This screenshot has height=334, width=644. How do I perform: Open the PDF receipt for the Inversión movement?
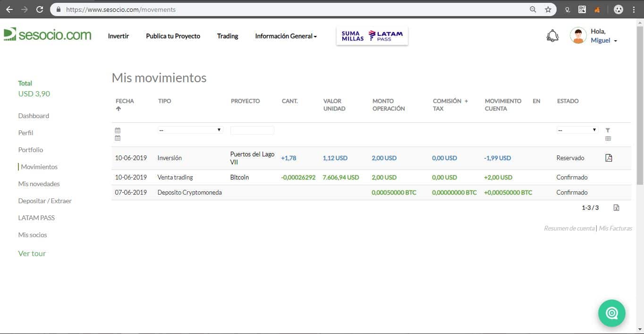click(609, 158)
